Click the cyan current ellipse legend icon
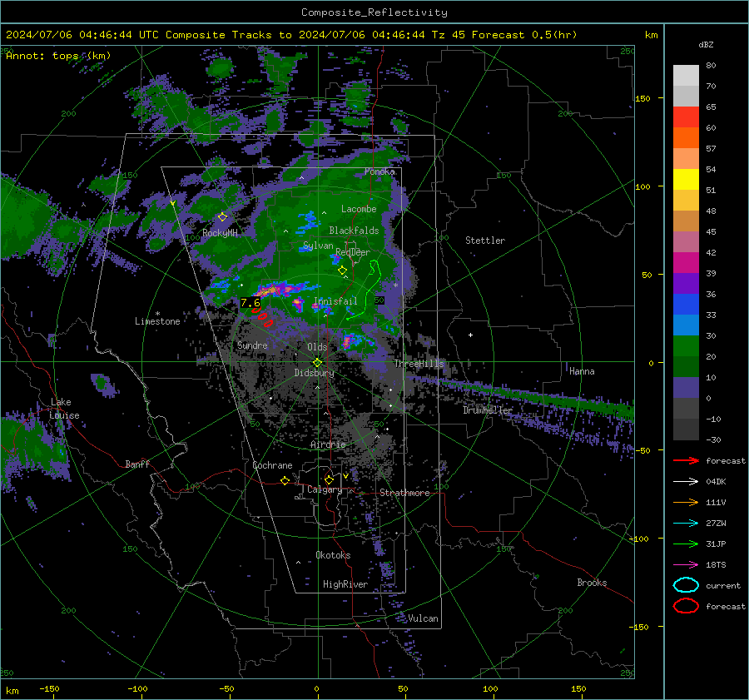This screenshot has width=749, height=700. [x=686, y=585]
